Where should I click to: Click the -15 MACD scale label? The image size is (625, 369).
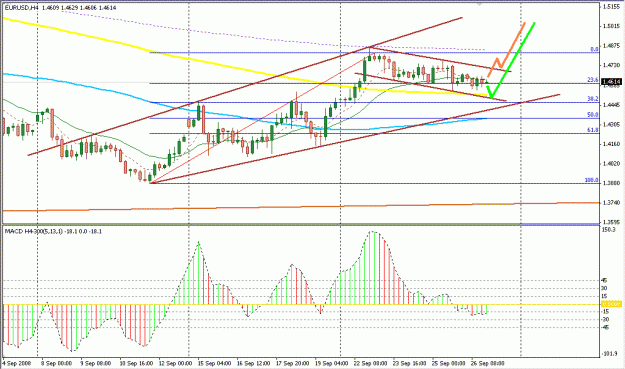click(x=604, y=311)
